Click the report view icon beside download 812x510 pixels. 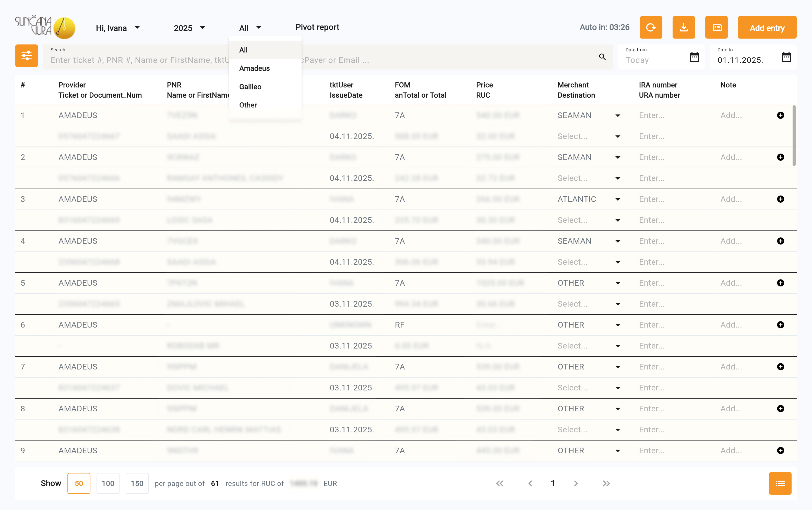(x=716, y=28)
